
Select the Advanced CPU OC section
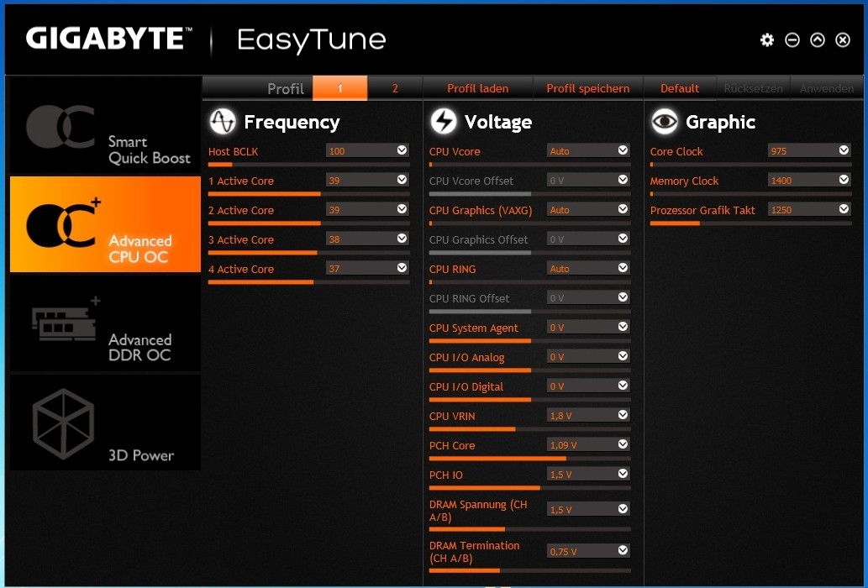[105, 224]
